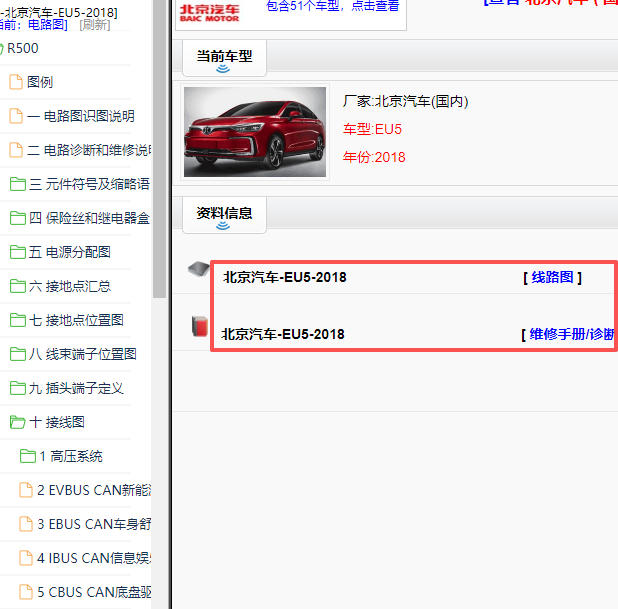Screen dimensions: 618x609
Task: Click file icon beside 4 IBUS CAN
Action: 26,558
